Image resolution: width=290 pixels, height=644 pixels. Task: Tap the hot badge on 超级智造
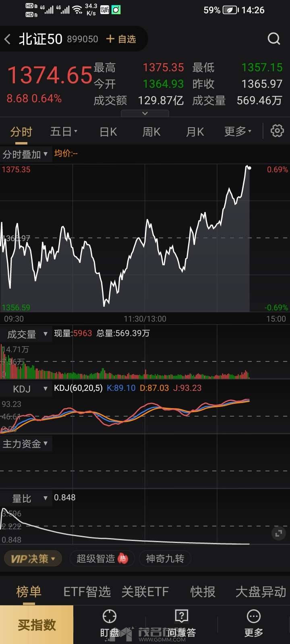coord(123,558)
